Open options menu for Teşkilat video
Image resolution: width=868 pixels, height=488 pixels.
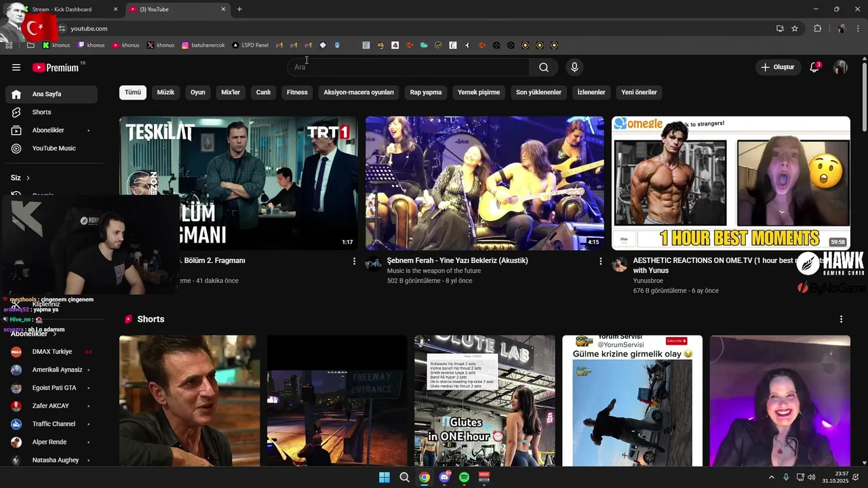click(354, 261)
